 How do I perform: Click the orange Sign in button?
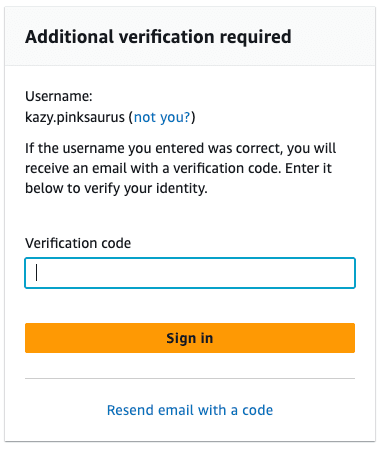tap(190, 338)
